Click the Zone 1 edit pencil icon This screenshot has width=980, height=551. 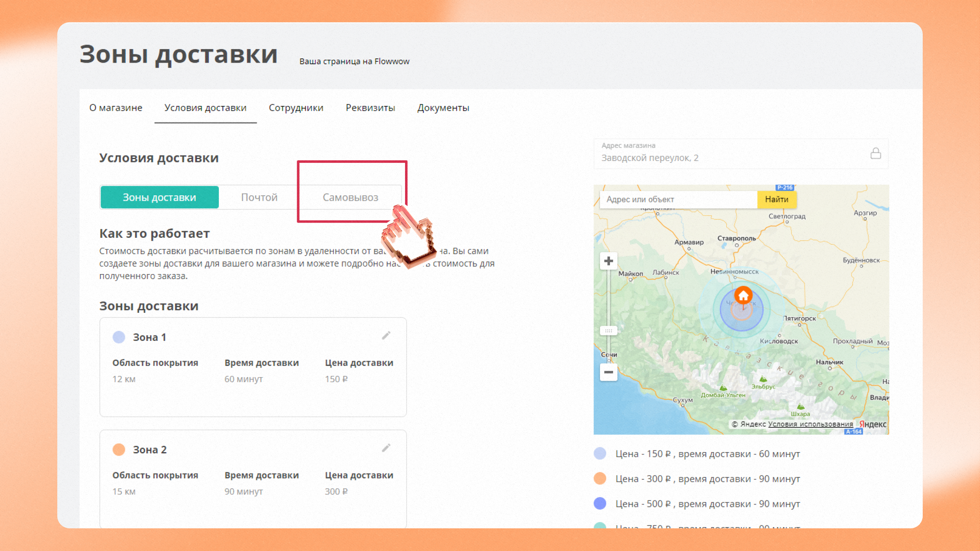(386, 335)
